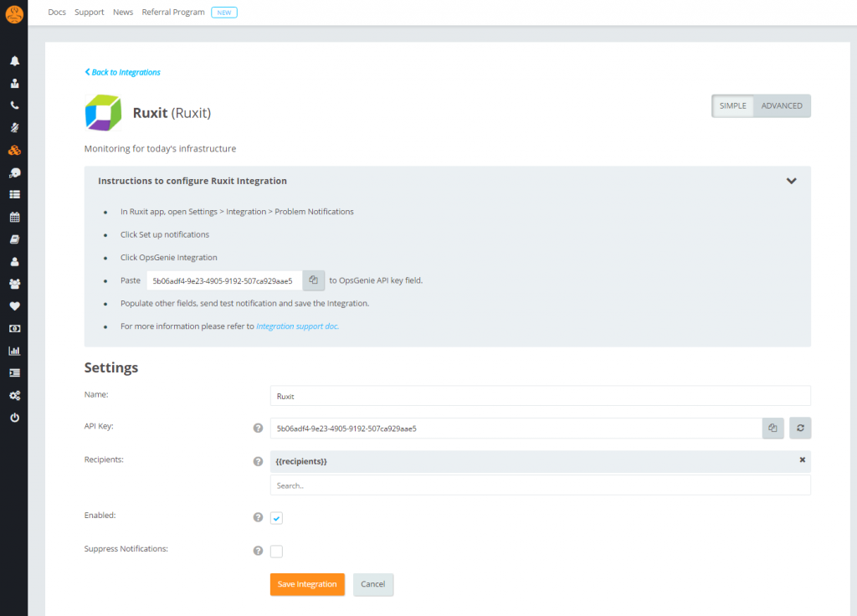Open the orange Integrations icon in sidebar
Viewport: 857px width, 616px height.
[x=15, y=151]
